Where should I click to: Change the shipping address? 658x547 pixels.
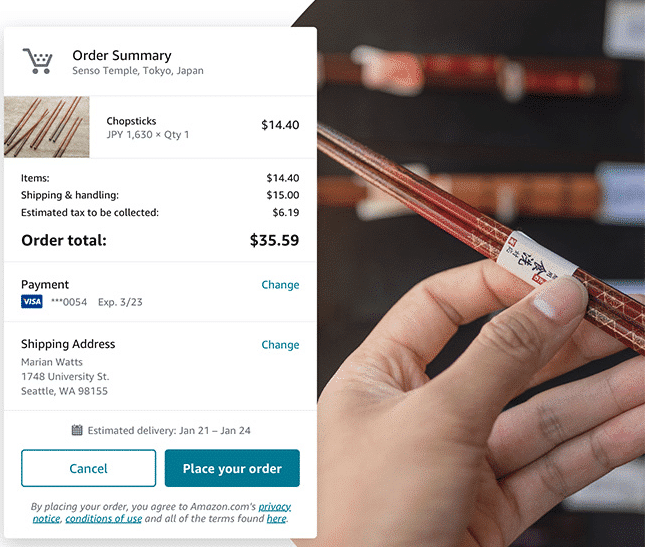click(x=280, y=345)
